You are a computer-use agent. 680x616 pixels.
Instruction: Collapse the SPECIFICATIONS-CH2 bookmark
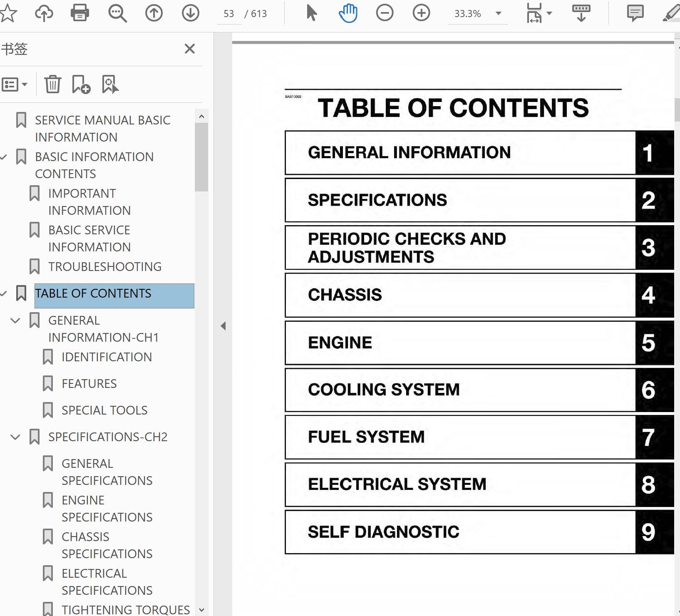pyautogui.click(x=15, y=437)
